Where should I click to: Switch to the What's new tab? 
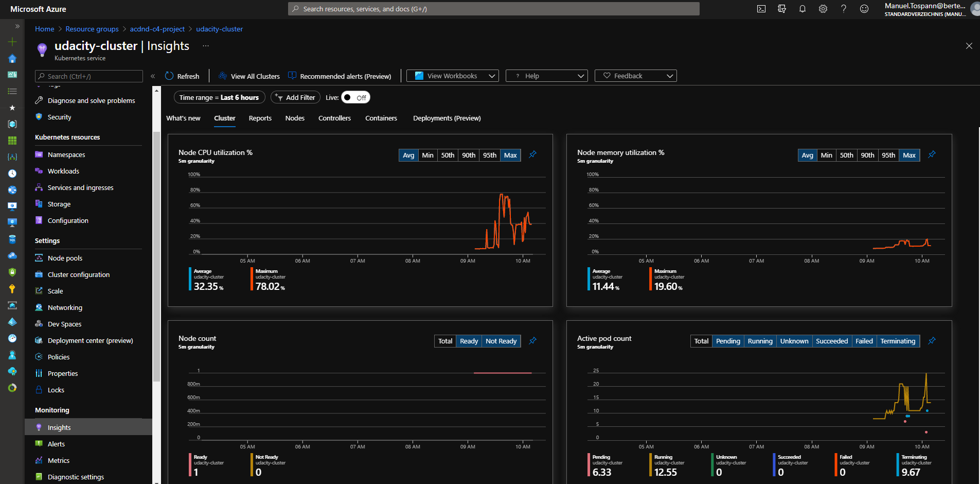(x=183, y=118)
